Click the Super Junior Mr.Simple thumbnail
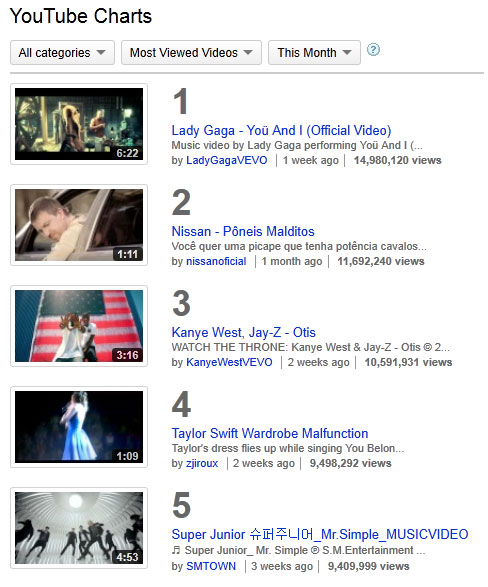 point(79,528)
